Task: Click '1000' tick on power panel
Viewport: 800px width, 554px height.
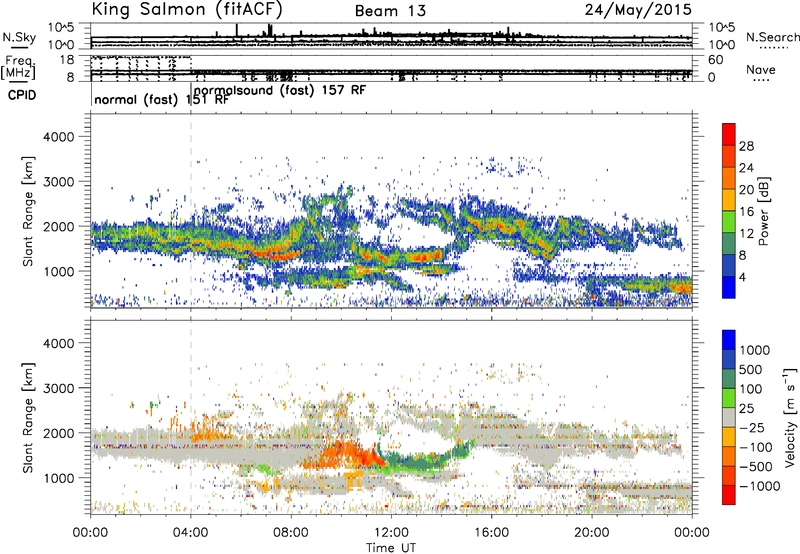Action: [x=58, y=271]
